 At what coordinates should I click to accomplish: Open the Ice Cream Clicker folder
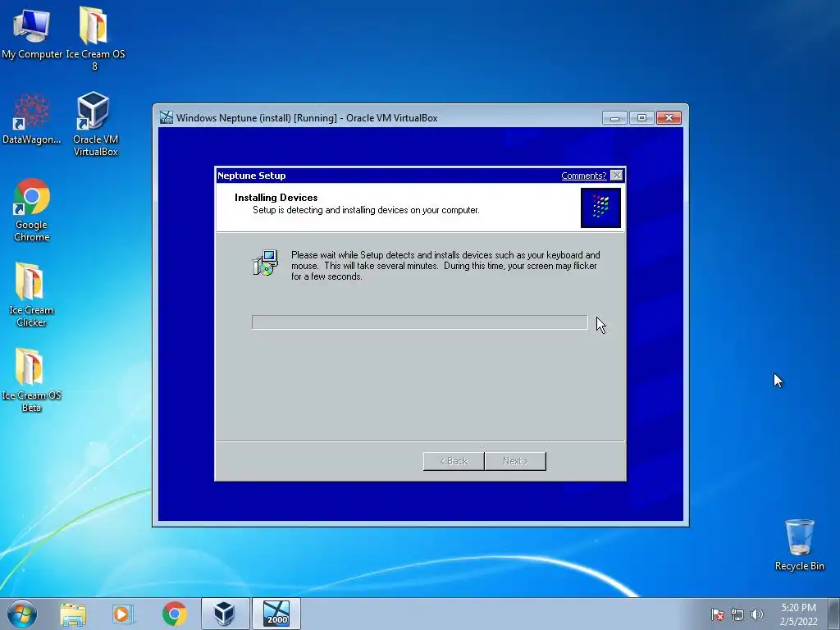click(31, 294)
